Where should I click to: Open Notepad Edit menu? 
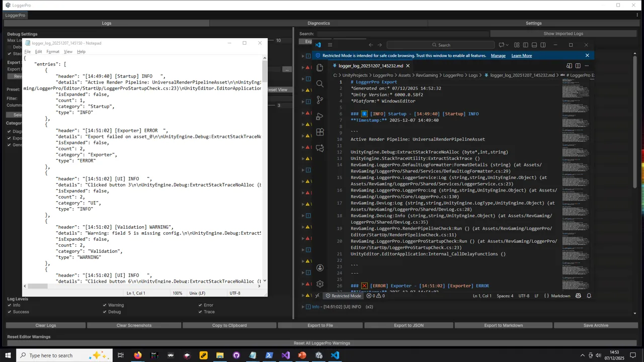[x=38, y=52]
